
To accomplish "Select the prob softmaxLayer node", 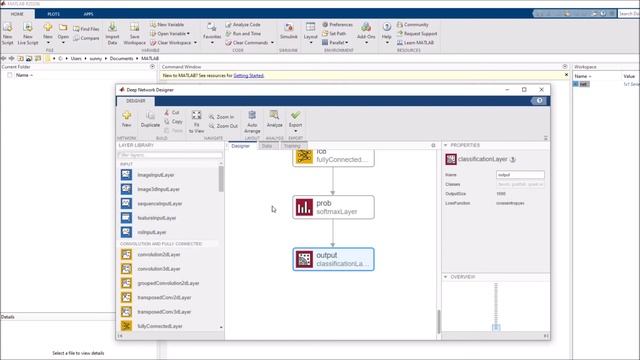I will click(x=333, y=207).
